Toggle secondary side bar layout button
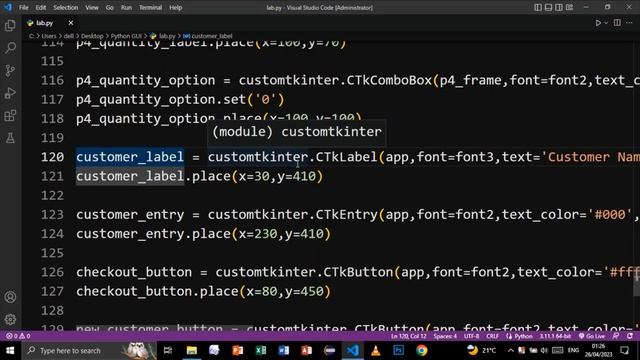640x360 pixels. (559, 7)
